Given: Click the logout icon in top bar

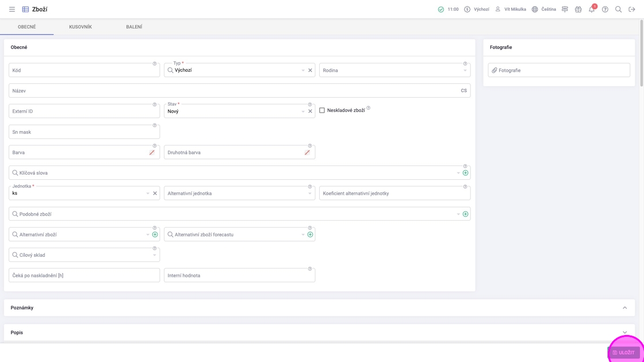Looking at the screenshot, I should point(632,9).
